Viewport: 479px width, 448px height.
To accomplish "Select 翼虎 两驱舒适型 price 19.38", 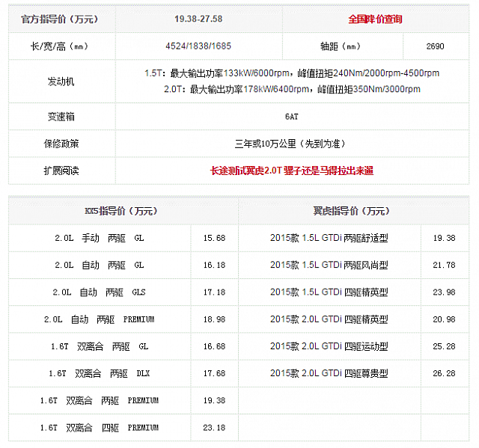I will 444,238.
